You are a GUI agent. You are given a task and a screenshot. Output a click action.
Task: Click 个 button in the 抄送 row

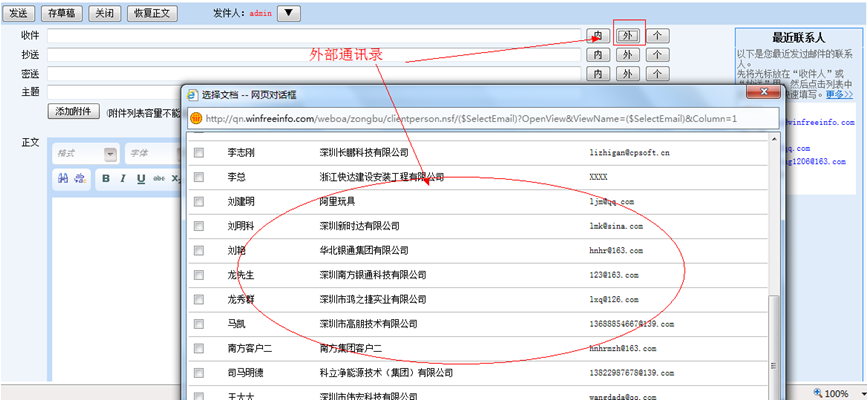pyautogui.click(x=658, y=55)
